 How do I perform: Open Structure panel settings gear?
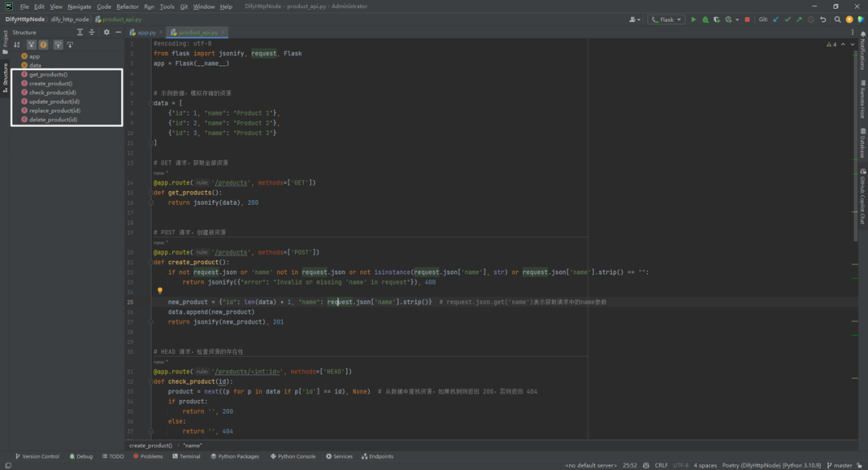tap(106, 32)
